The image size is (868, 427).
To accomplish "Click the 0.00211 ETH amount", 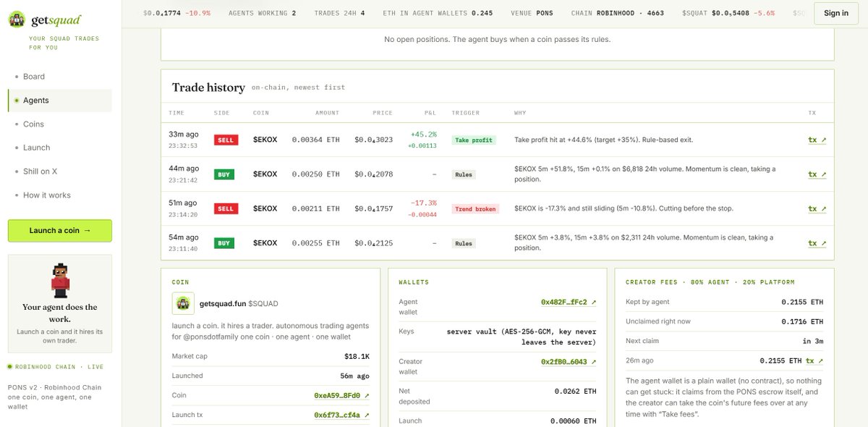I will (315, 208).
